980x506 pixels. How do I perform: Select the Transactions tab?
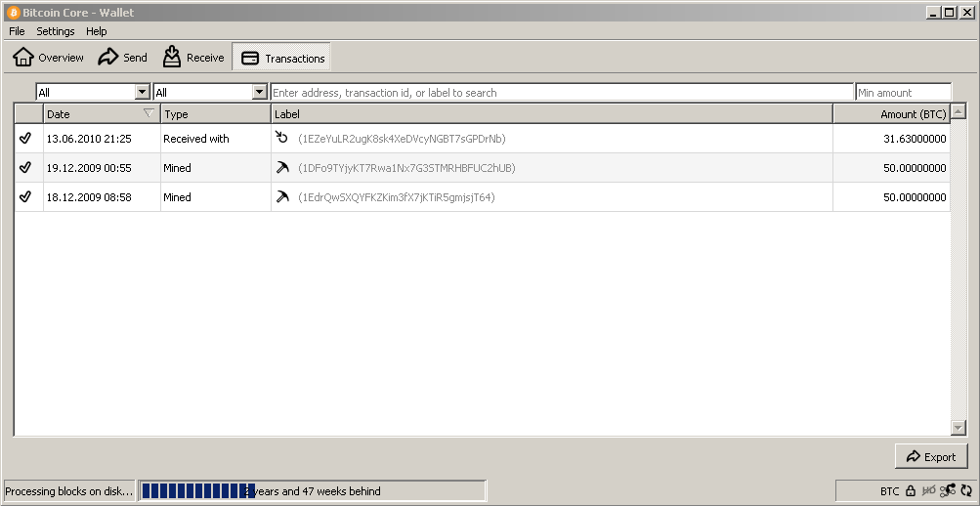pyautogui.click(x=281, y=58)
